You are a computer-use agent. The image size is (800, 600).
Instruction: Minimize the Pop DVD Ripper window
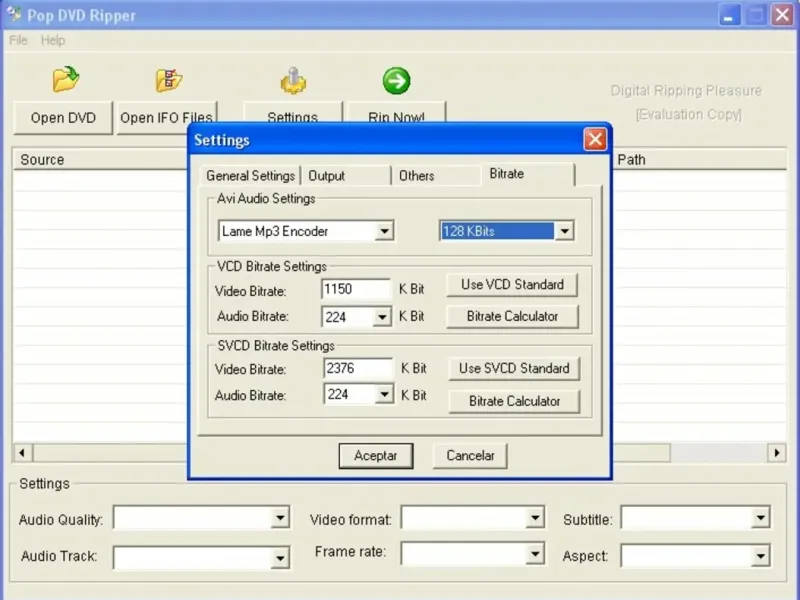[x=730, y=15]
